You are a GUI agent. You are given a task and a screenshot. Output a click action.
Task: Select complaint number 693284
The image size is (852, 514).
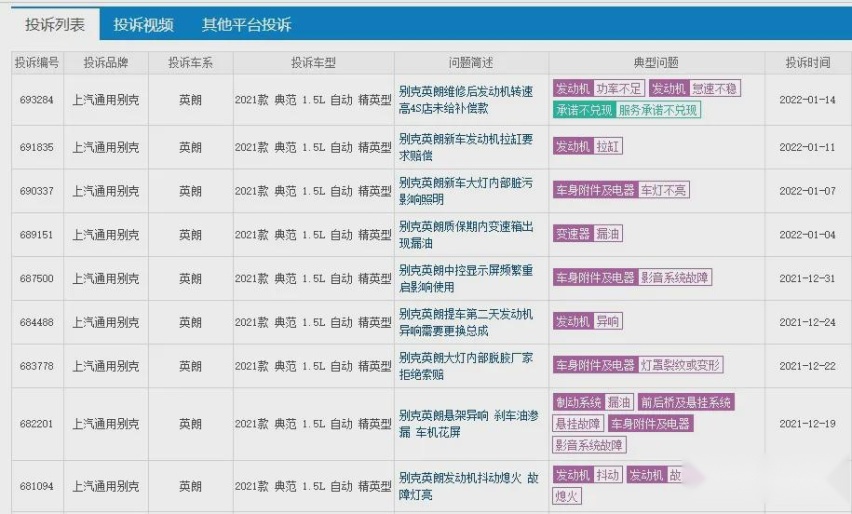[x=36, y=99]
